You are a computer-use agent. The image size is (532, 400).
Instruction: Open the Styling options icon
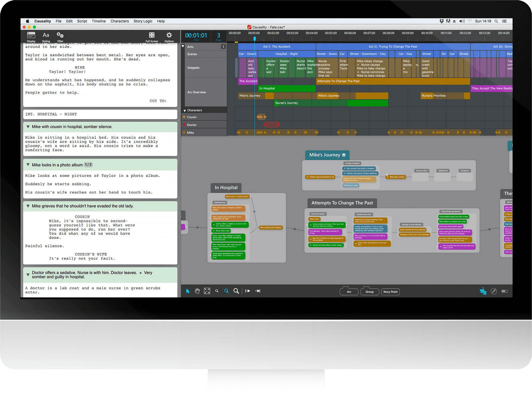[x=46, y=36]
